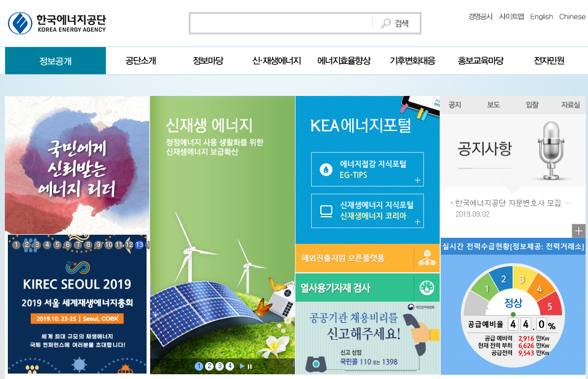Open the 정보공개 menu
Viewport: 588px width, 379px height.
click(x=55, y=61)
